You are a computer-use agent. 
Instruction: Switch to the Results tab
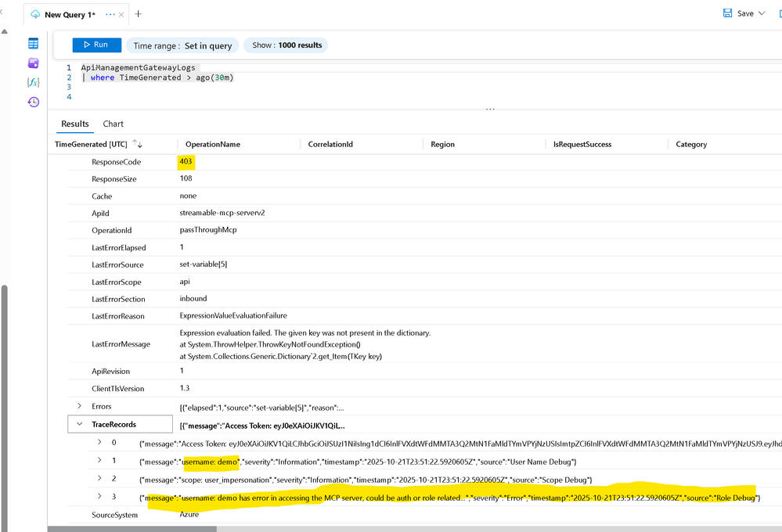pos(75,124)
